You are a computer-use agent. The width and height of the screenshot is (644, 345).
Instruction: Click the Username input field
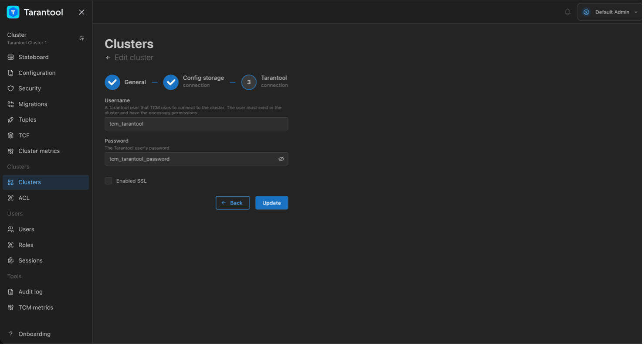(x=197, y=124)
